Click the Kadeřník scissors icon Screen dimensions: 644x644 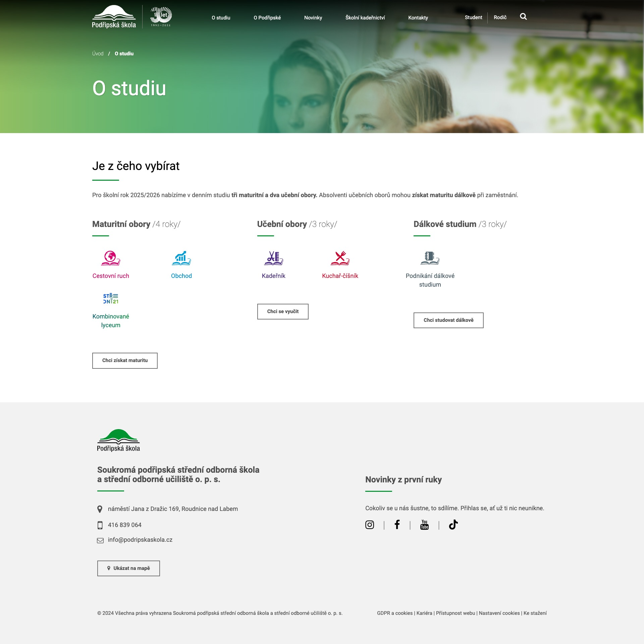click(274, 258)
